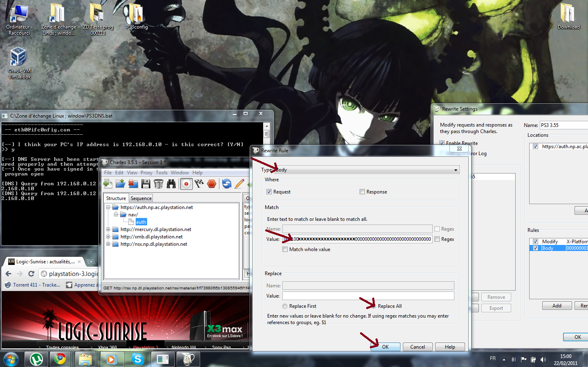Open the Skype taskbar icon
Viewport: 588px width, 367px height.
[137, 359]
